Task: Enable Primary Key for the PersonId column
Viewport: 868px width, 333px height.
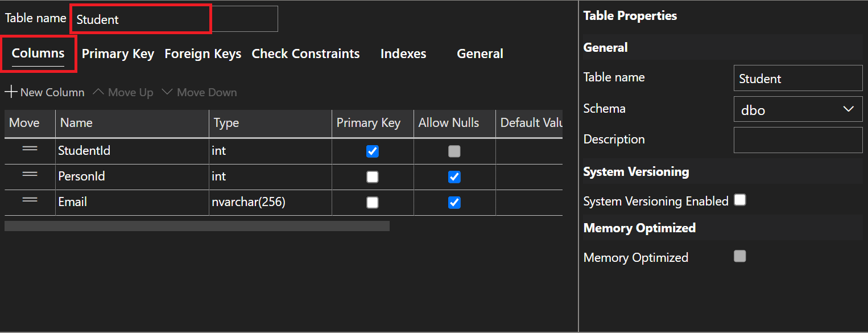Action: (x=372, y=176)
